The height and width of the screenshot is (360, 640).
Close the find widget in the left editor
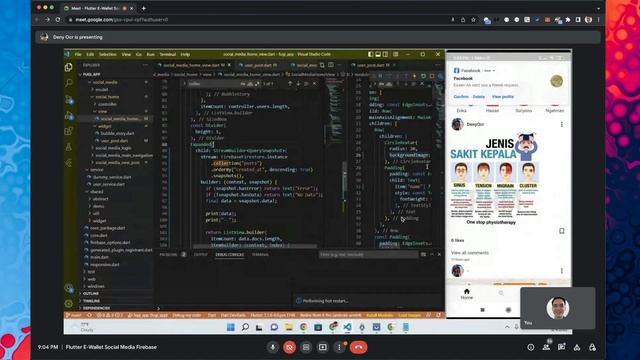(314, 84)
